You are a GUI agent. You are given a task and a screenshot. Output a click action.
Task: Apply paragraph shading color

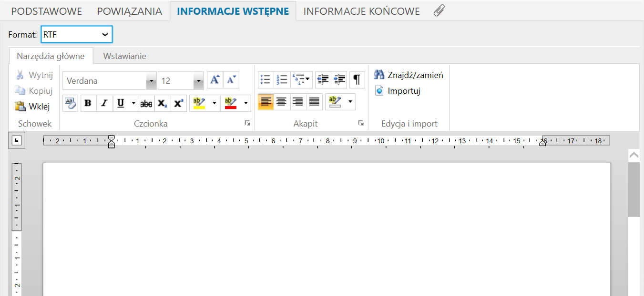coord(335,102)
